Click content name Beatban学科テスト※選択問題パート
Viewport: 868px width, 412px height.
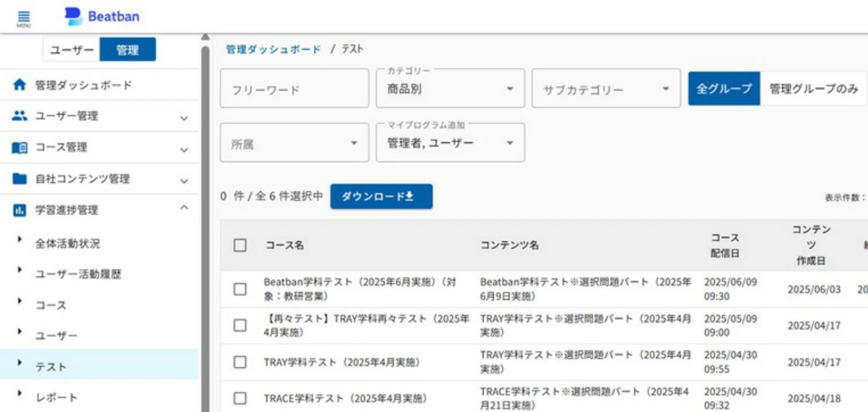click(x=586, y=289)
